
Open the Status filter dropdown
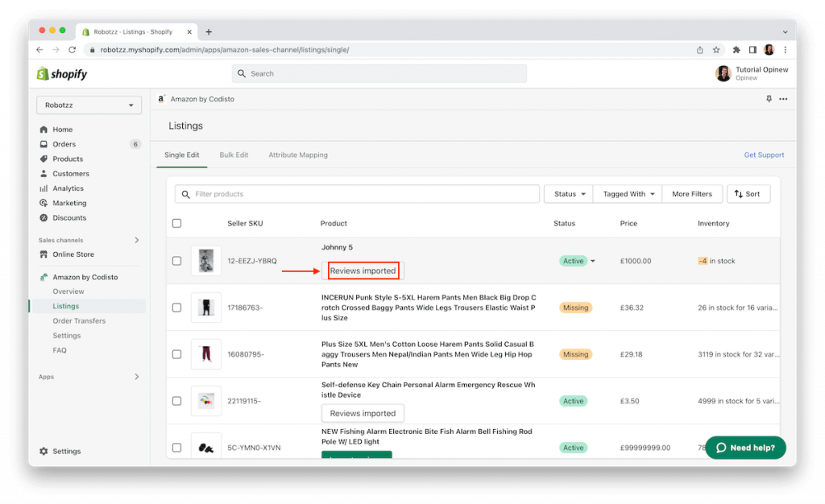click(569, 194)
